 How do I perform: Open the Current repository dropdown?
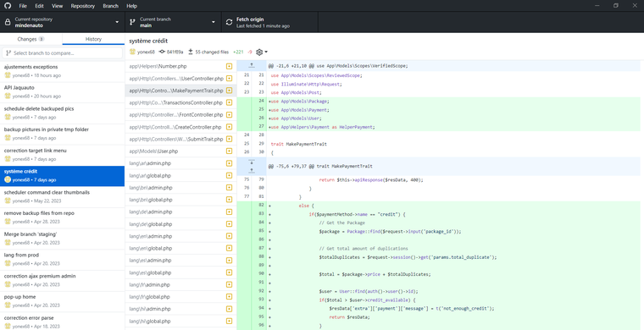63,22
